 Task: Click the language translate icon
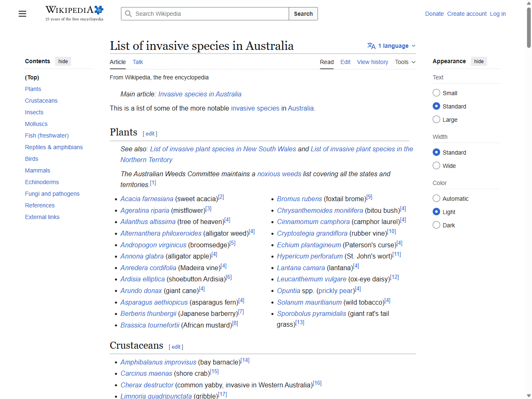(371, 46)
